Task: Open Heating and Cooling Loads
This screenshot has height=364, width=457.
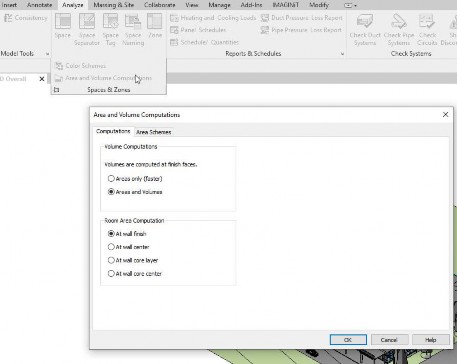Action: point(213,18)
